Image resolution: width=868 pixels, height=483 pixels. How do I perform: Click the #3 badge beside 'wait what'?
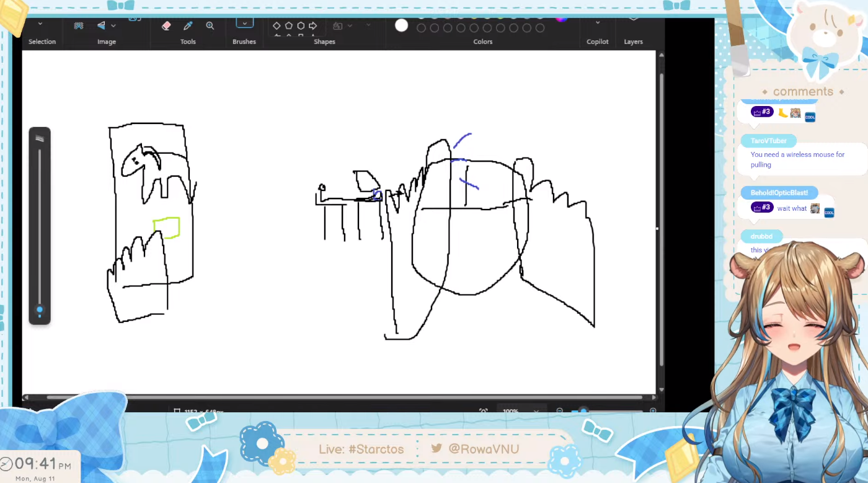(762, 208)
